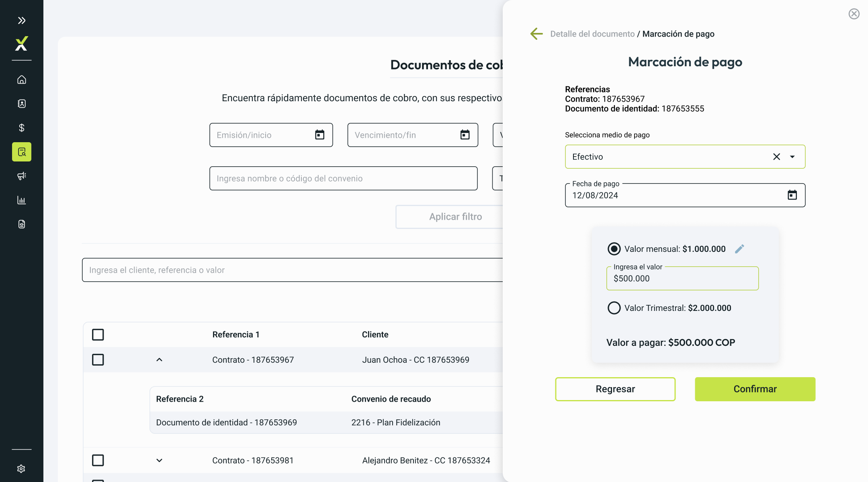Click the Confirmar button
868x482 pixels.
[755, 389]
